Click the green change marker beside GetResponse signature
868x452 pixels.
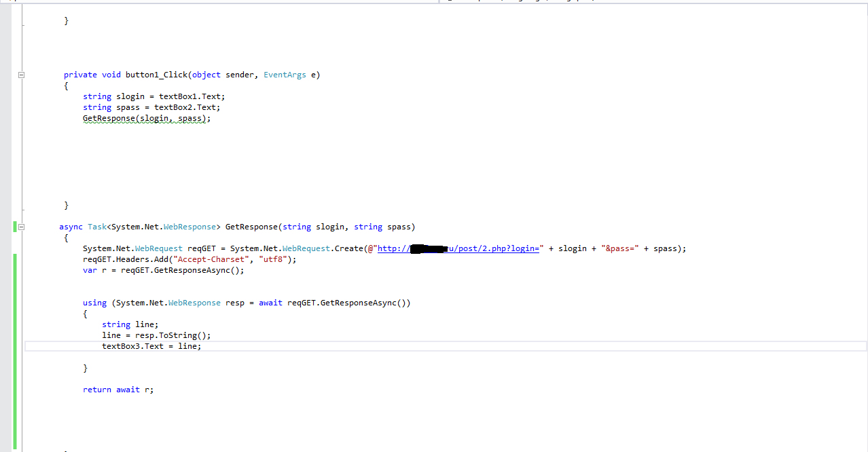[x=15, y=227]
